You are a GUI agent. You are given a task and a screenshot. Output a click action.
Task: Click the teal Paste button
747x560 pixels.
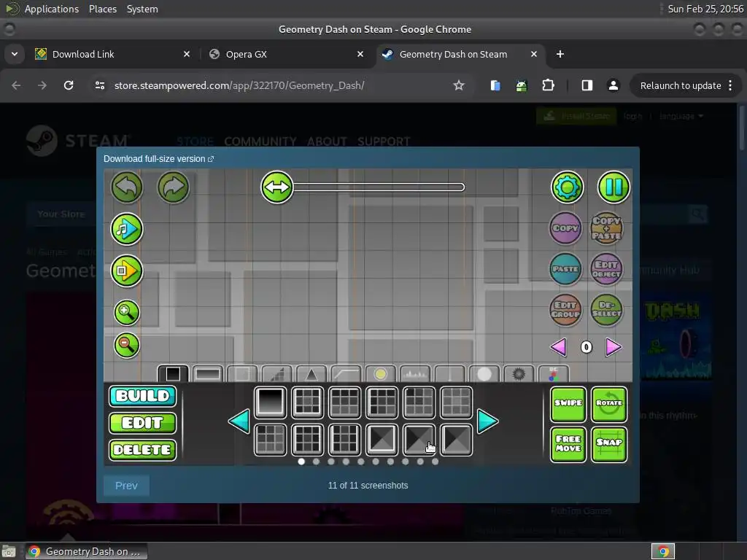tap(565, 269)
